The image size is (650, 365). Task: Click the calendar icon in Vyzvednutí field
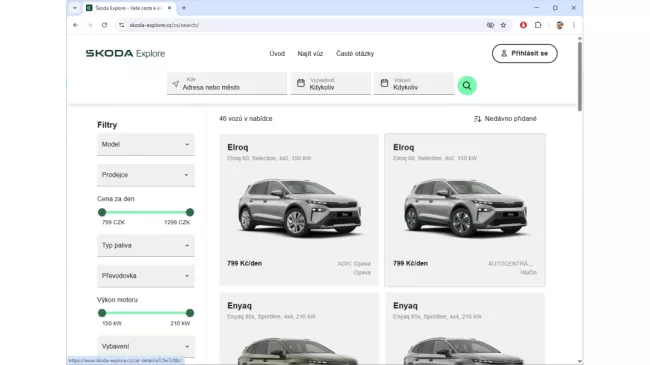pyautogui.click(x=301, y=83)
